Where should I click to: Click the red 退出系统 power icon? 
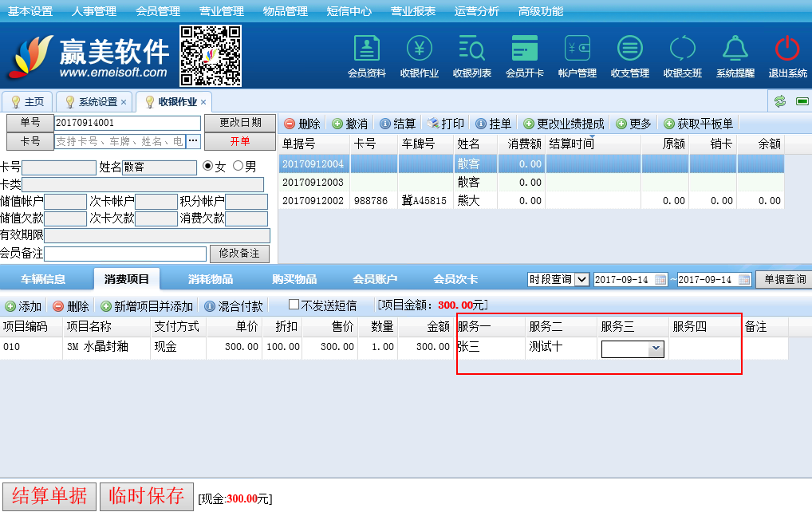[787, 49]
